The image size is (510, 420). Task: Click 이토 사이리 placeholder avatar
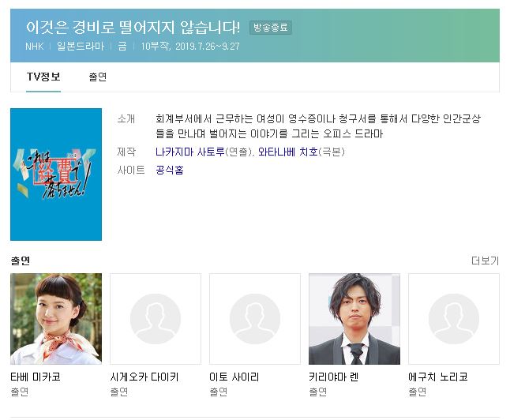255,319
